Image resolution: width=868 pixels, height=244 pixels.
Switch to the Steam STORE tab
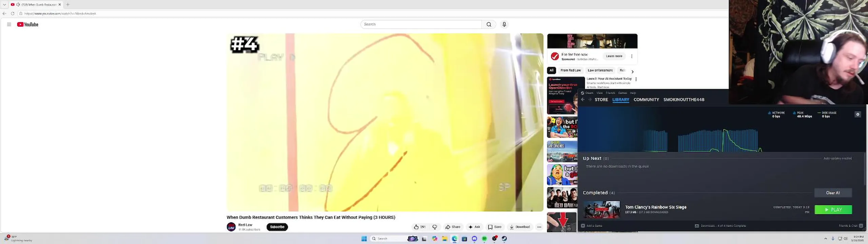coord(601,100)
